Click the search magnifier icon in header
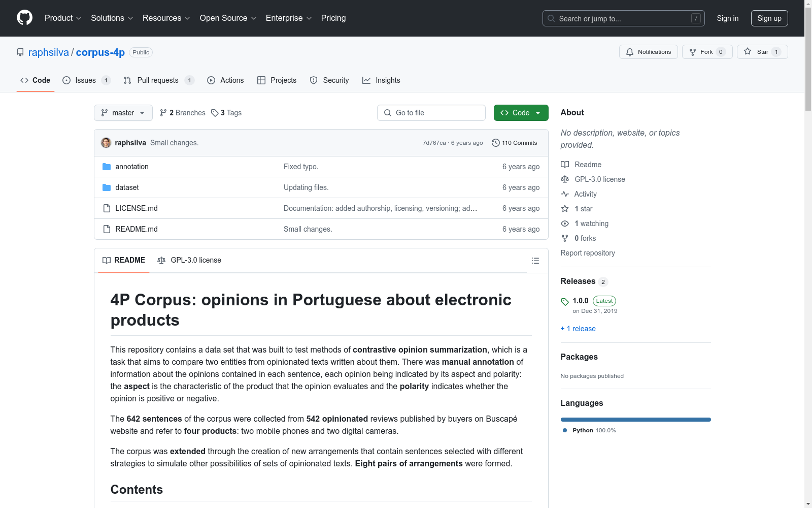This screenshot has height=508, width=812. click(551, 18)
